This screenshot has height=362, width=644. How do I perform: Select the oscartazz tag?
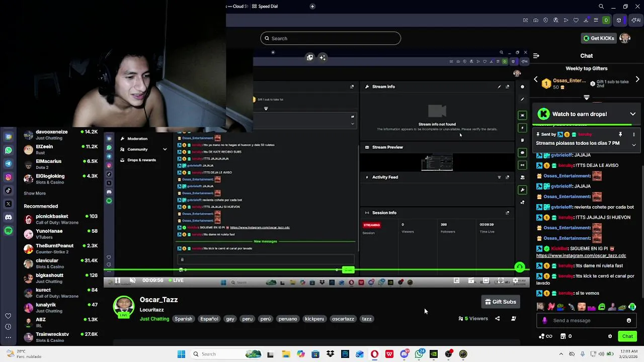click(x=343, y=319)
